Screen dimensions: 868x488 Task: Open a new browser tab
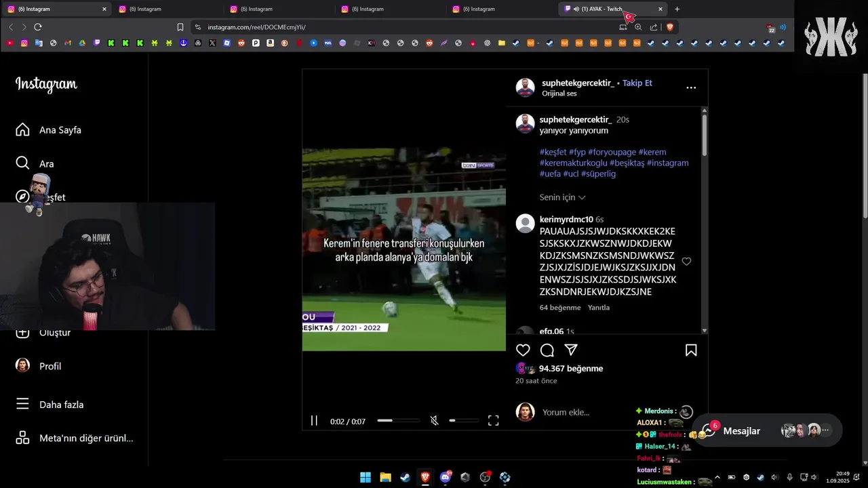pos(677,9)
